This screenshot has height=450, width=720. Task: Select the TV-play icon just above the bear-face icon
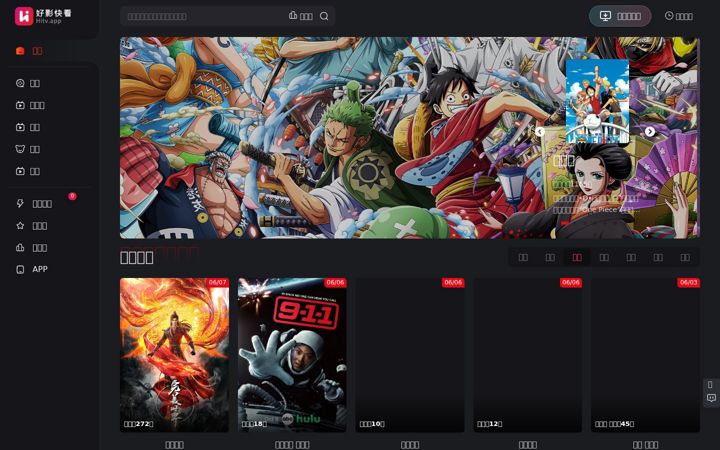click(x=20, y=127)
